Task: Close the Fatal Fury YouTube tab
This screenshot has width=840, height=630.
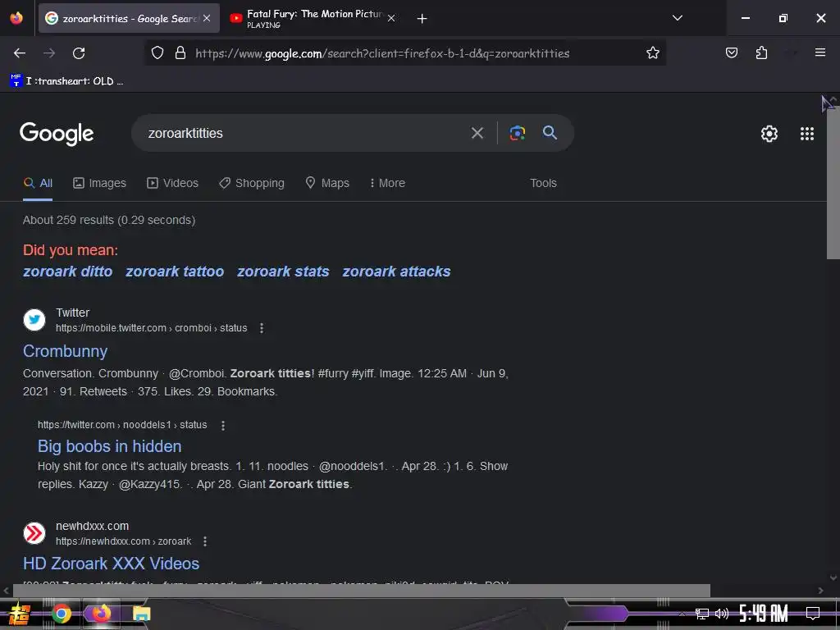Action: pyautogui.click(x=391, y=18)
